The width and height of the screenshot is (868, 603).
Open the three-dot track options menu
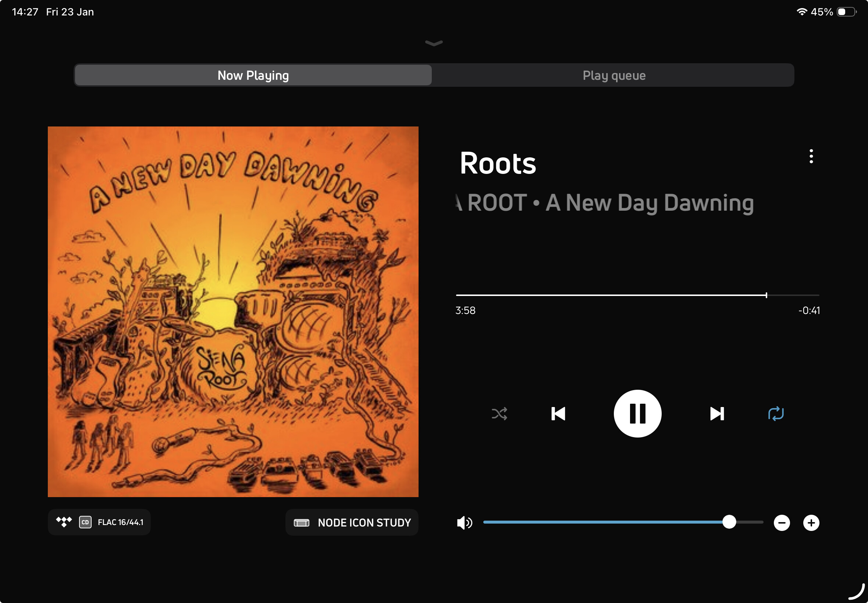tap(811, 156)
